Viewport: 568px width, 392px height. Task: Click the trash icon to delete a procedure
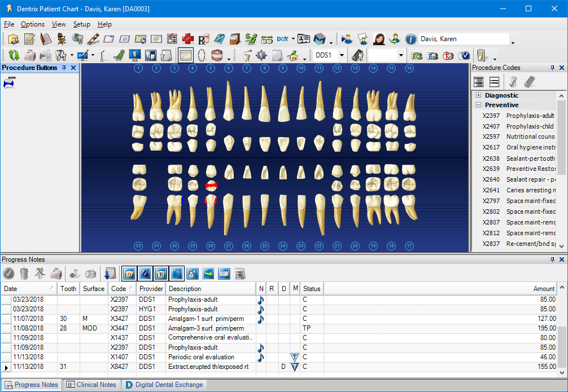tap(23, 274)
